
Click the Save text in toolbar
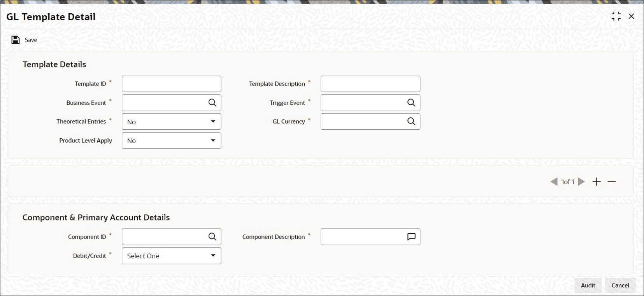(31, 40)
